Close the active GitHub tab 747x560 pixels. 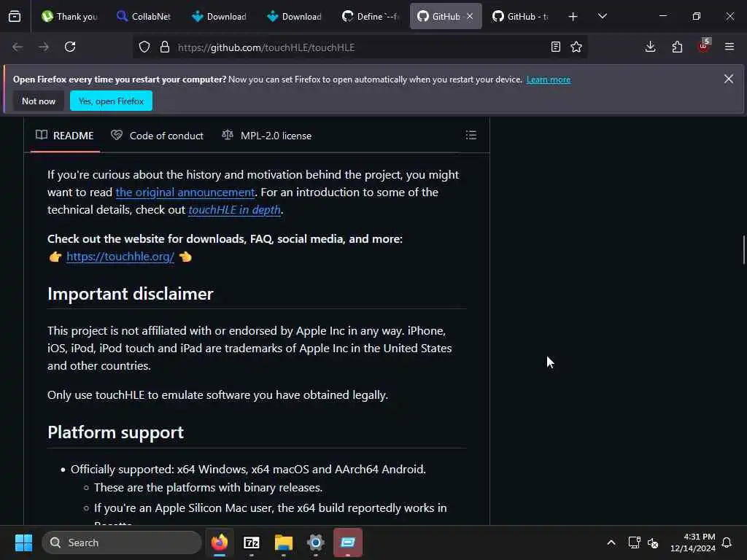click(x=470, y=16)
